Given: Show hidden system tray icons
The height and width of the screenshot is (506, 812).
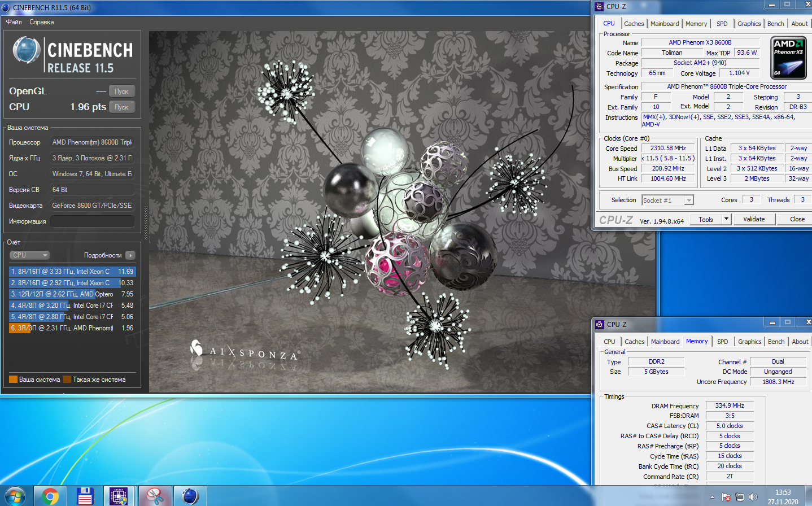Looking at the screenshot, I should (712, 498).
